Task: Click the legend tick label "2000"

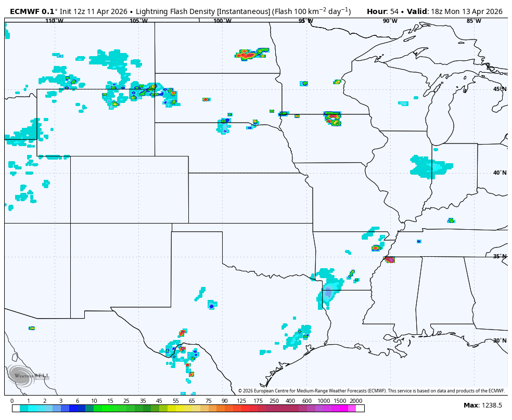Action: tap(356, 401)
